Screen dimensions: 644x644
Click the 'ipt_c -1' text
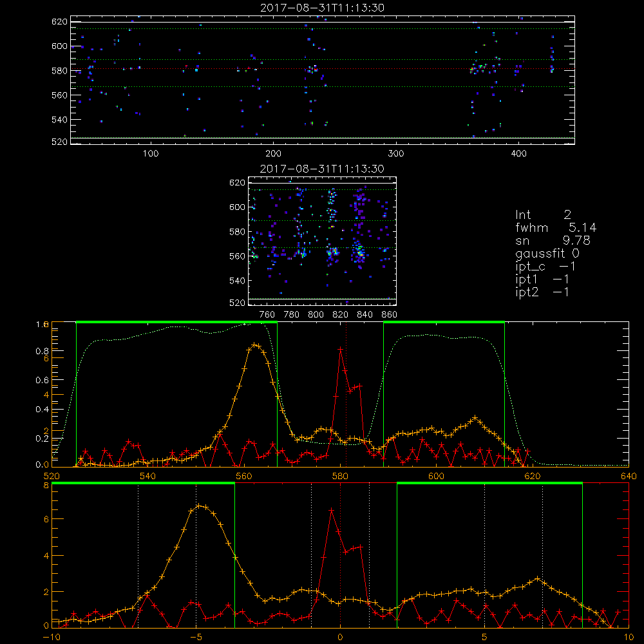545,267
